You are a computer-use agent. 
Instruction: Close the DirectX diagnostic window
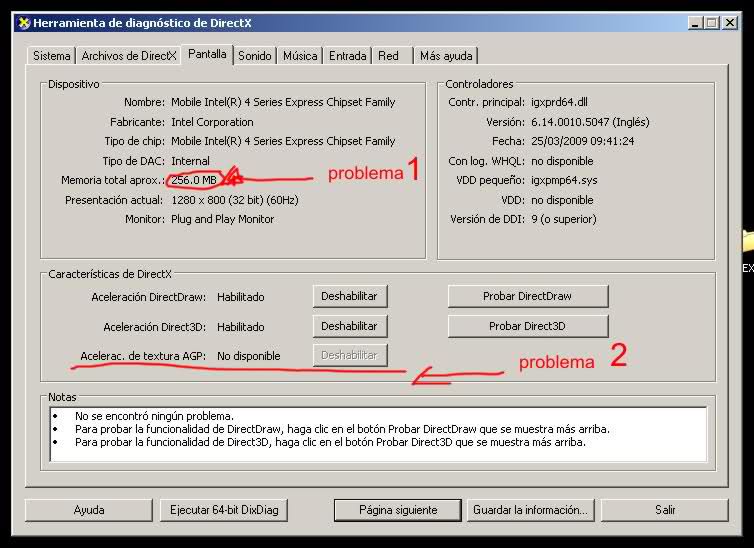[x=730, y=23]
